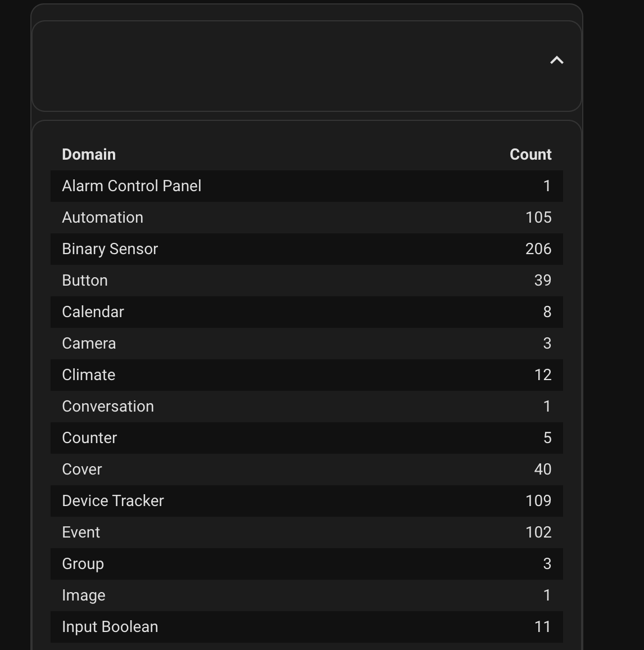This screenshot has width=644, height=650.
Task: Select the Cover domain row
Action: (x=307, y=470)
